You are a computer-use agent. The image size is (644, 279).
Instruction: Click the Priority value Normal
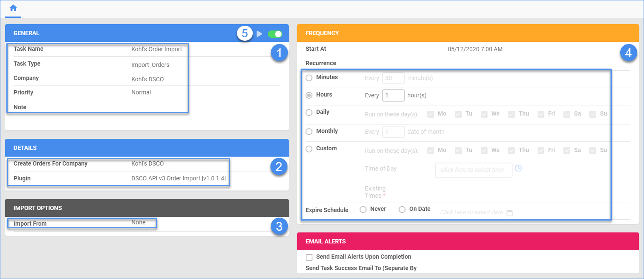[141, 92]
